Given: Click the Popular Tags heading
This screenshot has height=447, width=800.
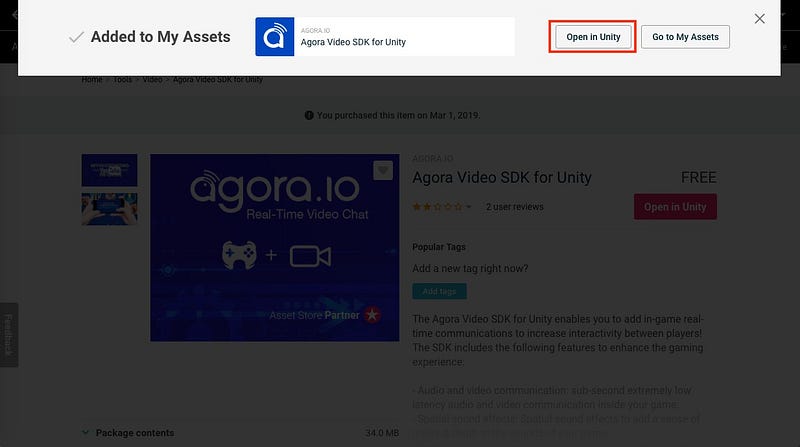Looking at the screenshot, I should tap(439, 247).
